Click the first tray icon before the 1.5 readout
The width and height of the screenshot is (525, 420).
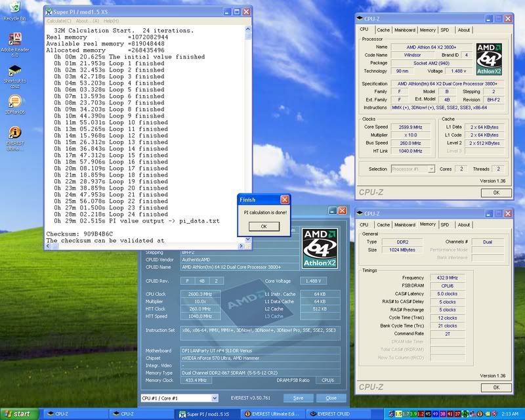pyautogui.click(x=391, y=414)
